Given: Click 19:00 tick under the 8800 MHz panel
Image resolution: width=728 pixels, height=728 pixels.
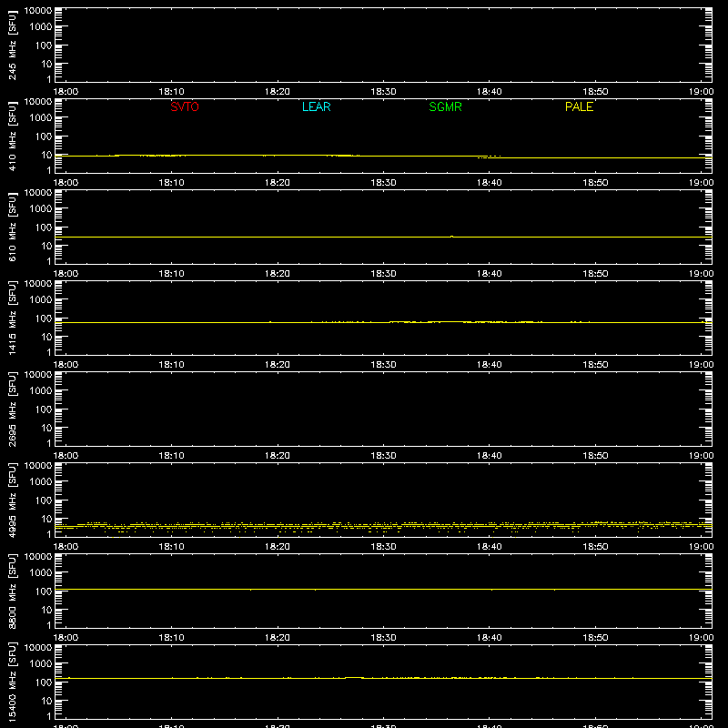Looking at the screenshot, I should 701,638.
